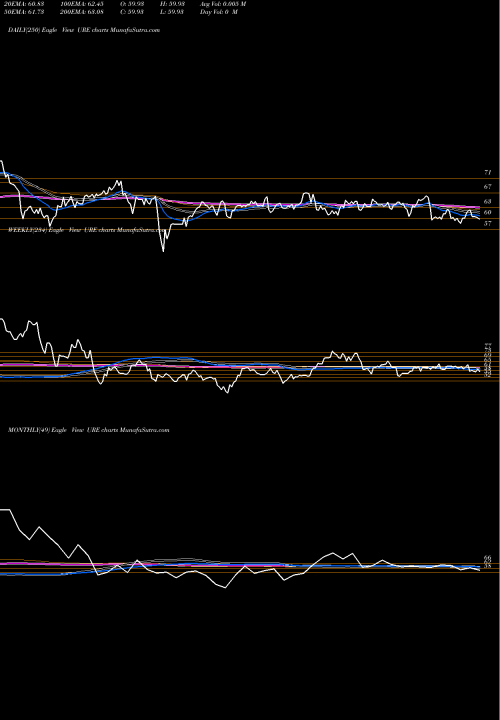Image resolution: width=500 pixels, height=720 pixels.
Task: Click the 20EMA: 60.83 value
Action: coord(23,4)
